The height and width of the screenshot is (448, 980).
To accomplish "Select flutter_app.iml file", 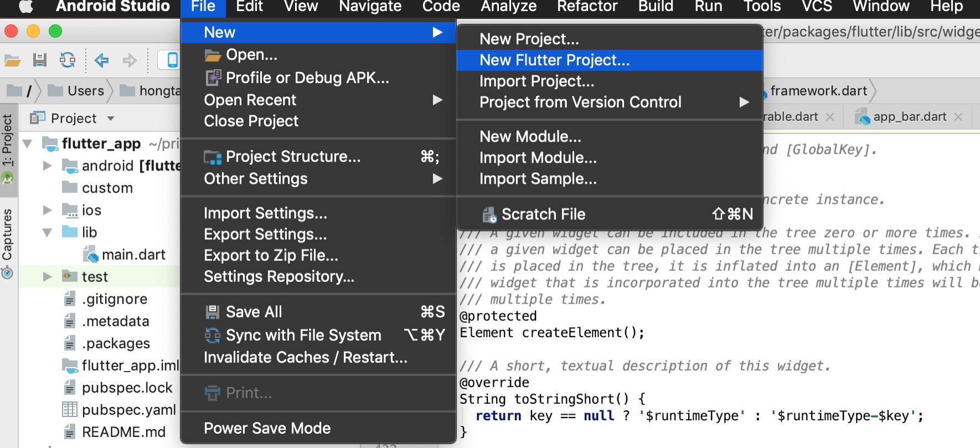I will tap(131, 365).
